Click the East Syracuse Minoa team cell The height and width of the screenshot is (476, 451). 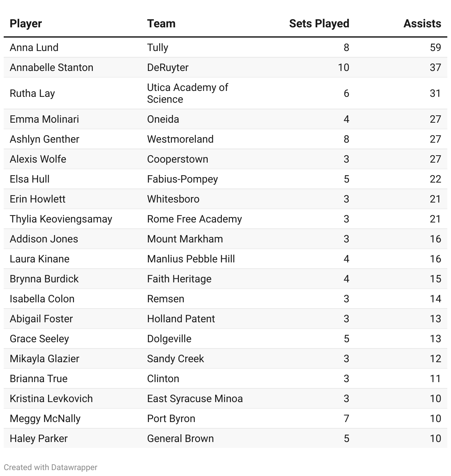pos(195,398)
